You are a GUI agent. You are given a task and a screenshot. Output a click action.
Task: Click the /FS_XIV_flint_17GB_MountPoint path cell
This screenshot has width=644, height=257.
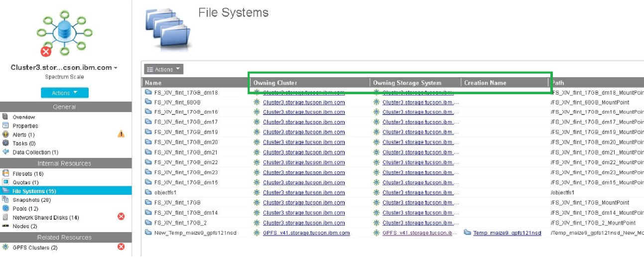590,203
